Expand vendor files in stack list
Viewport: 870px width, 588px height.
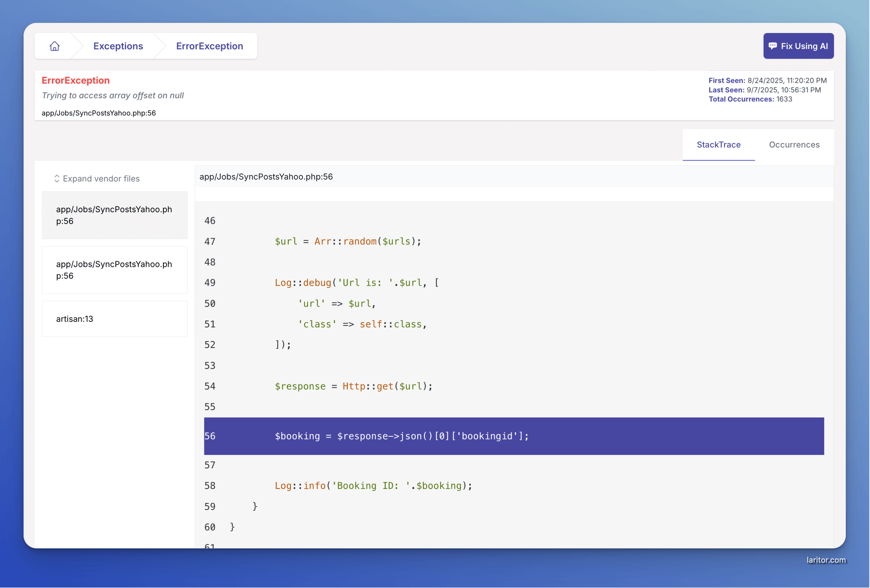[101, 179]
